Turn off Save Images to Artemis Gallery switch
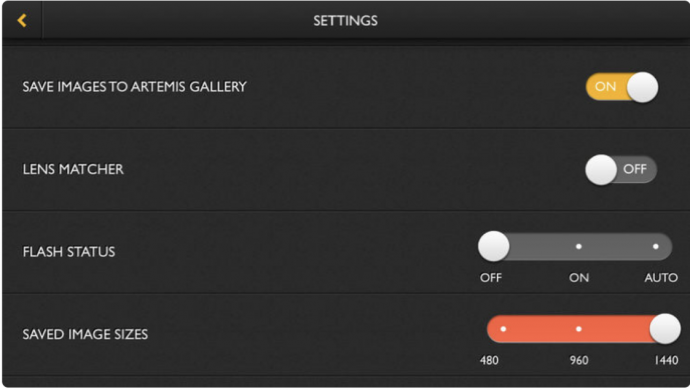 click(622, 87)
